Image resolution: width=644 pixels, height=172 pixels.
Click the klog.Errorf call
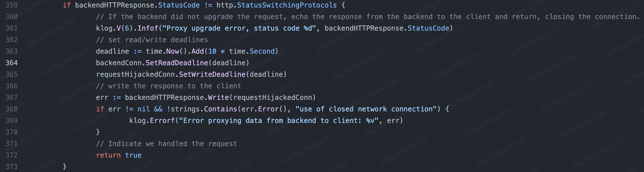pos(152,121)
